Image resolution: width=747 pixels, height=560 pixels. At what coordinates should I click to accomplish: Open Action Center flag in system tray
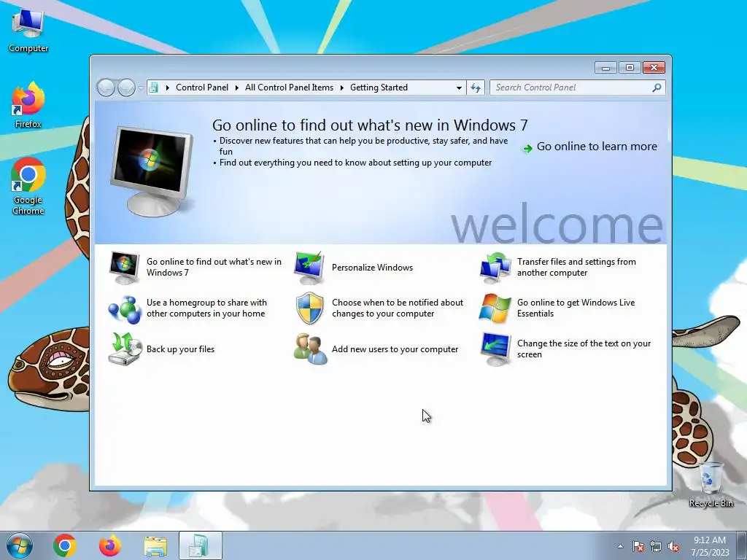(x=638, y=546)
